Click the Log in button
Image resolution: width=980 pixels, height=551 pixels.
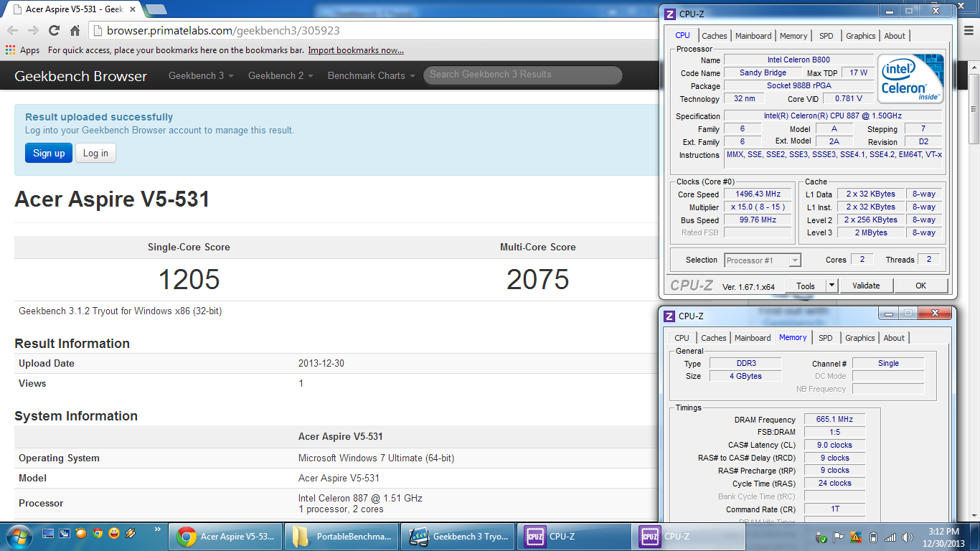tap(95, 153)
